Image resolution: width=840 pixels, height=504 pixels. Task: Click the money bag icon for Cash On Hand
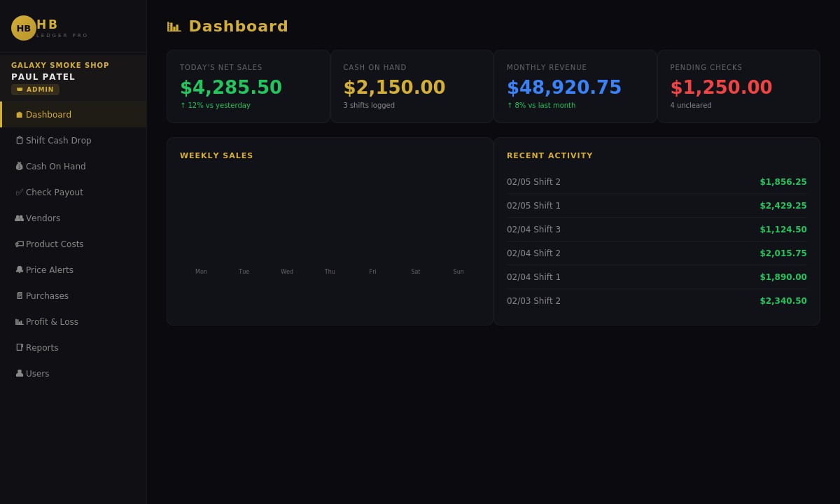coord(19,166)
